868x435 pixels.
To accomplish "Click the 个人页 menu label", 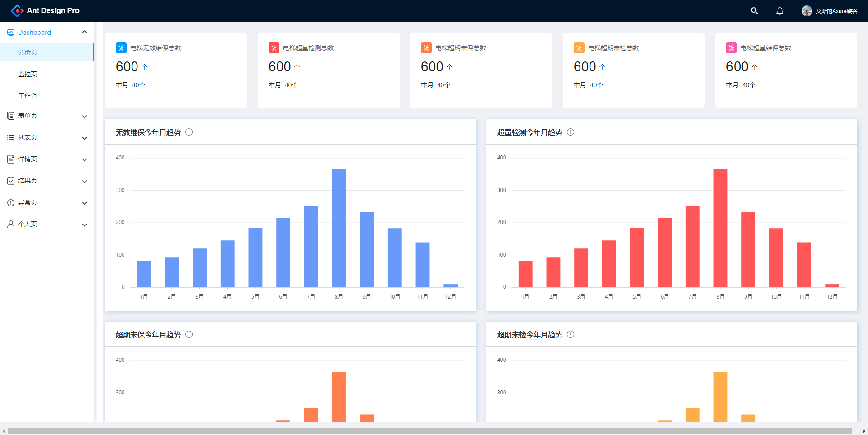I will (x=28, y=224).
